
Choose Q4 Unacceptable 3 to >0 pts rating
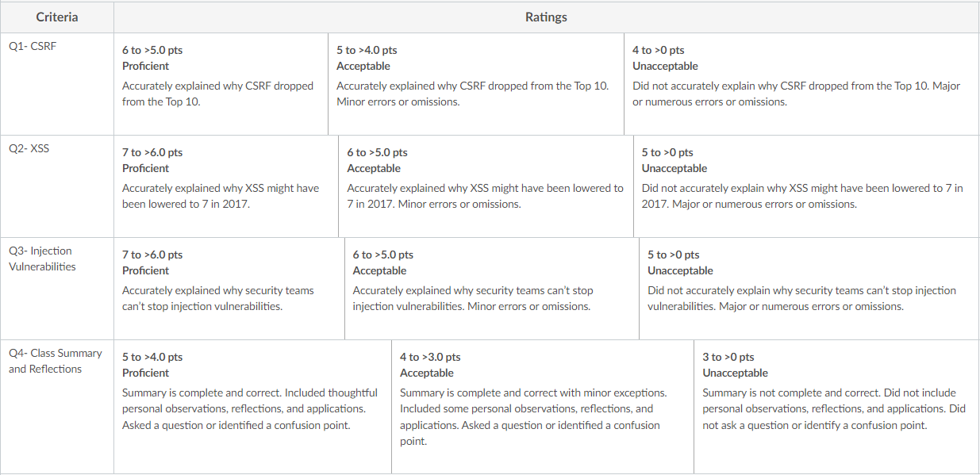[x=836, y=407]
